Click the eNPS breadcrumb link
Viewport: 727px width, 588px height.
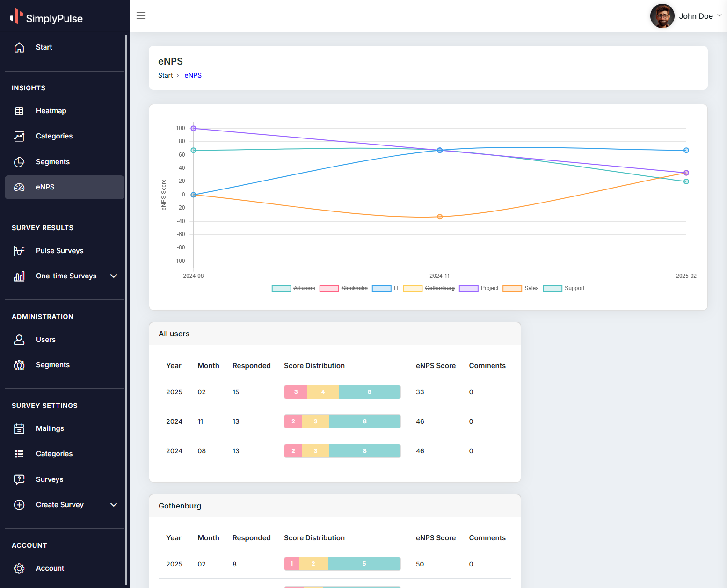[x=193, y=75]
